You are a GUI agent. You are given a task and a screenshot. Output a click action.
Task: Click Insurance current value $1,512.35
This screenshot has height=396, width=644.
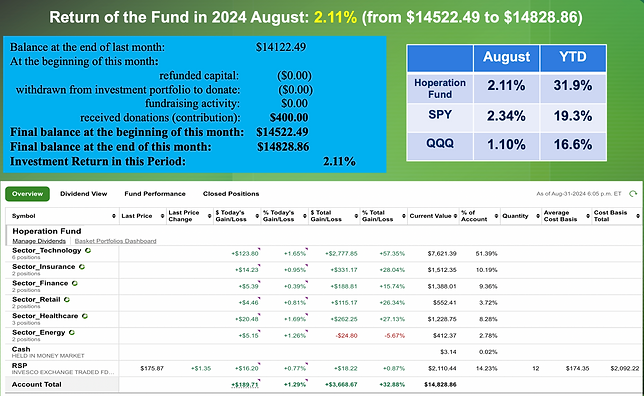click(x=442, y=270)
